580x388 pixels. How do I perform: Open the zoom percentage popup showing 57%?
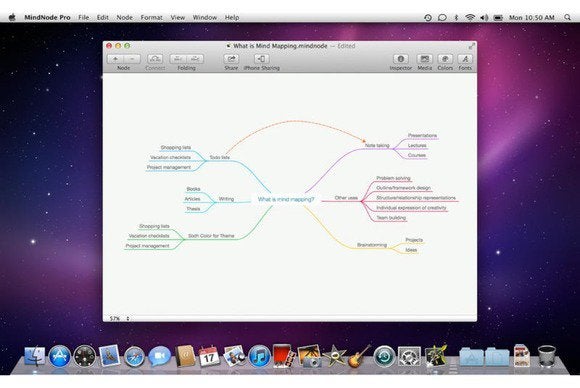tap(120, 318)
